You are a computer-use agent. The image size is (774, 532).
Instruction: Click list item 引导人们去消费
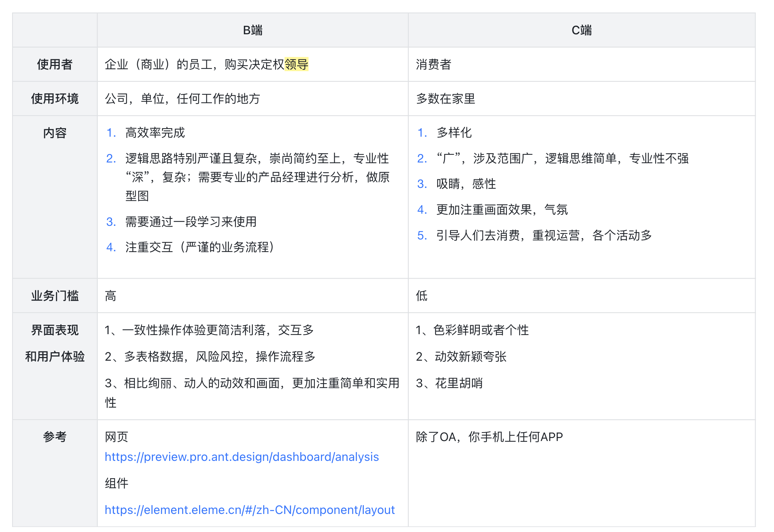tap(544, 235)
